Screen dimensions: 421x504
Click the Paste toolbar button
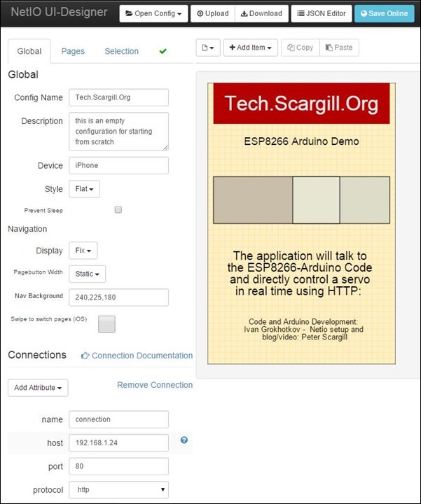339,48
